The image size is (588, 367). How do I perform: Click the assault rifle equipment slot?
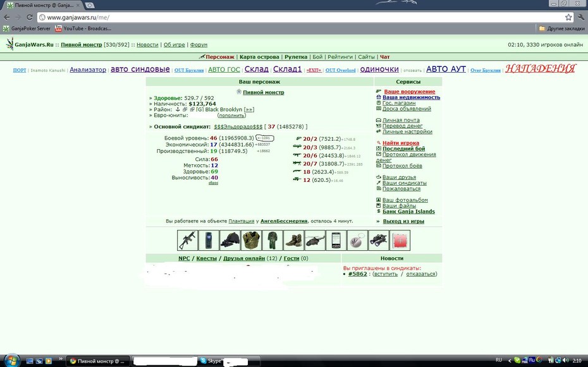188,241
